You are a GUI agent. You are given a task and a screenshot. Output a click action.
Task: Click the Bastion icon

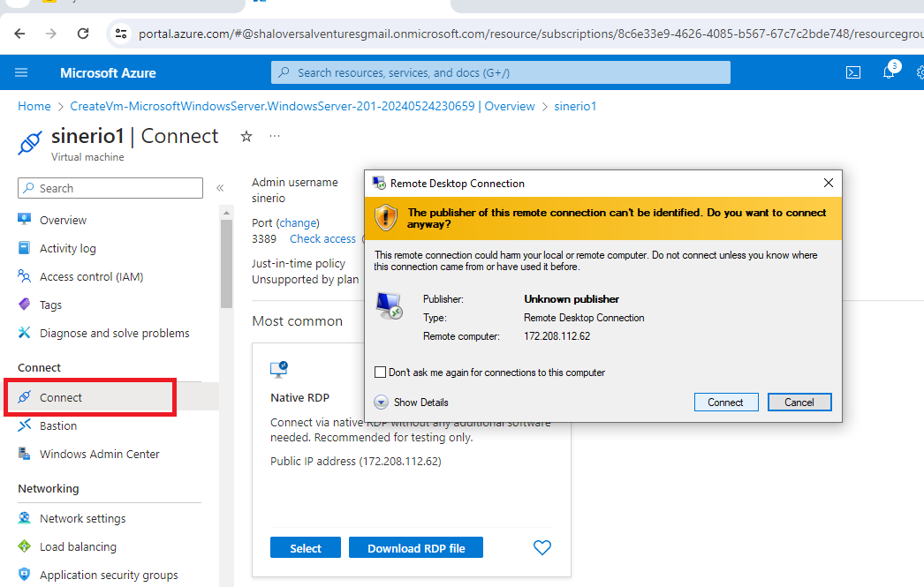pyautogui.click(x=24, y=425)
